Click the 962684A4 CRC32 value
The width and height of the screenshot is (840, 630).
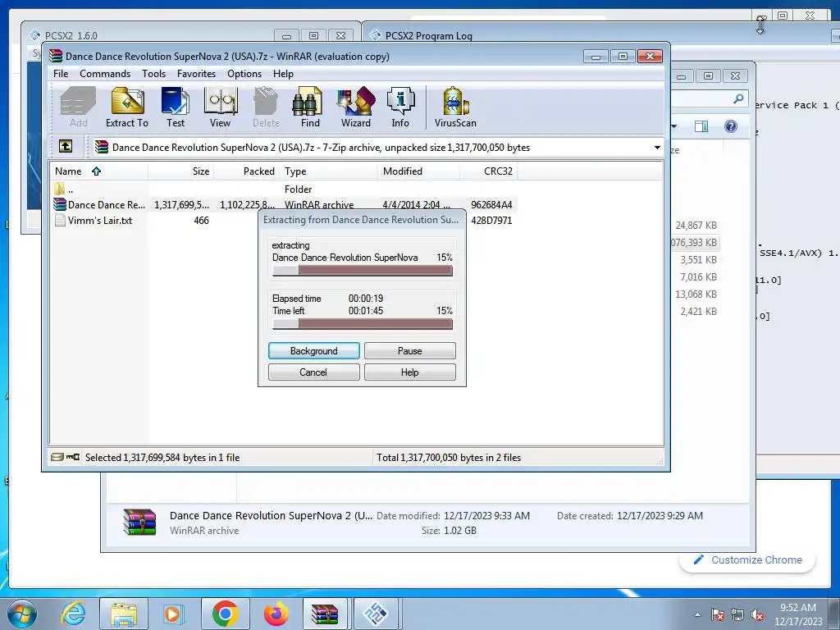tap(491, 204)
